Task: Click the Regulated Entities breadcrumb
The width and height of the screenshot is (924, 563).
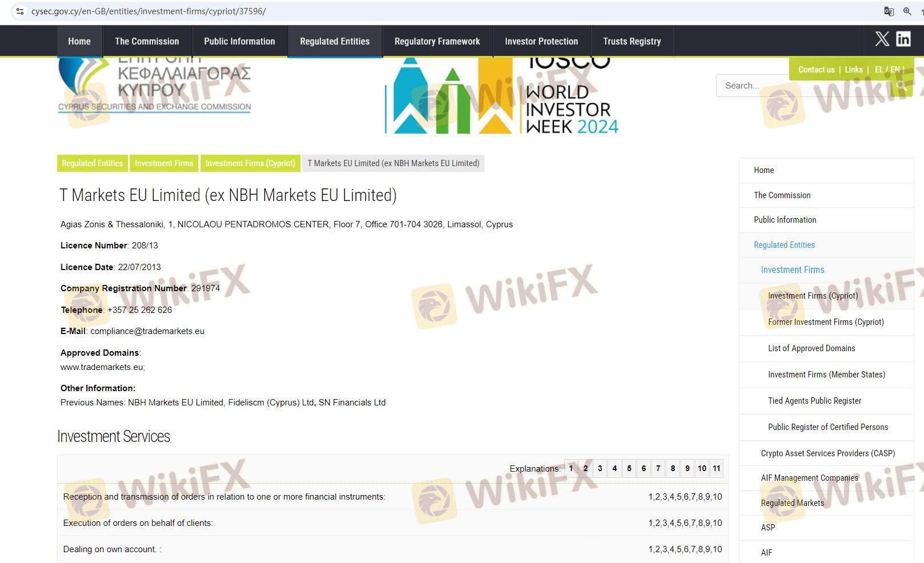Action: coord(93,163)
